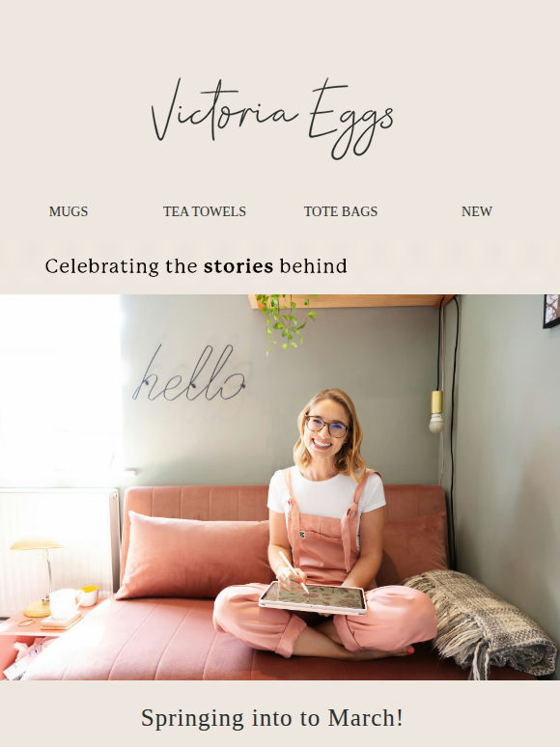Click the framed picture in top corner
Screen dimensions: 560x747
tap(551, 311)
